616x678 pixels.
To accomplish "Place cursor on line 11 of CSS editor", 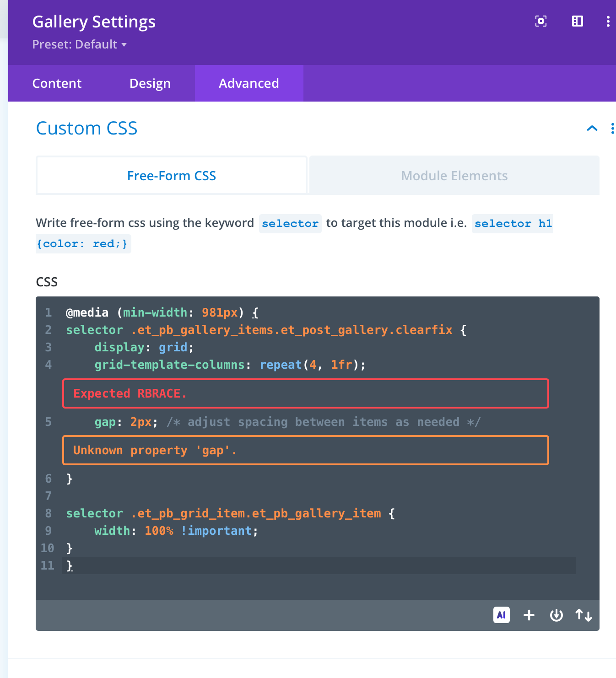I will coord(275,566).
